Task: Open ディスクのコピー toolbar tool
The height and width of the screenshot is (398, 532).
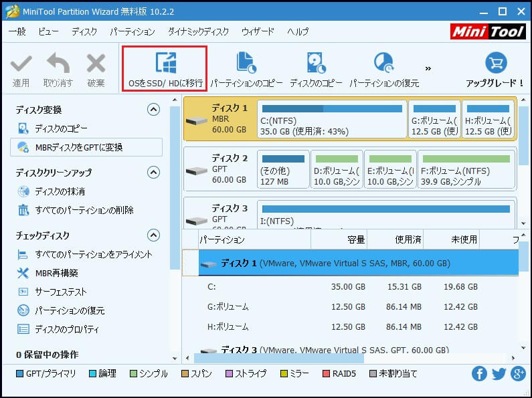Action: click(x=317, y=69)
